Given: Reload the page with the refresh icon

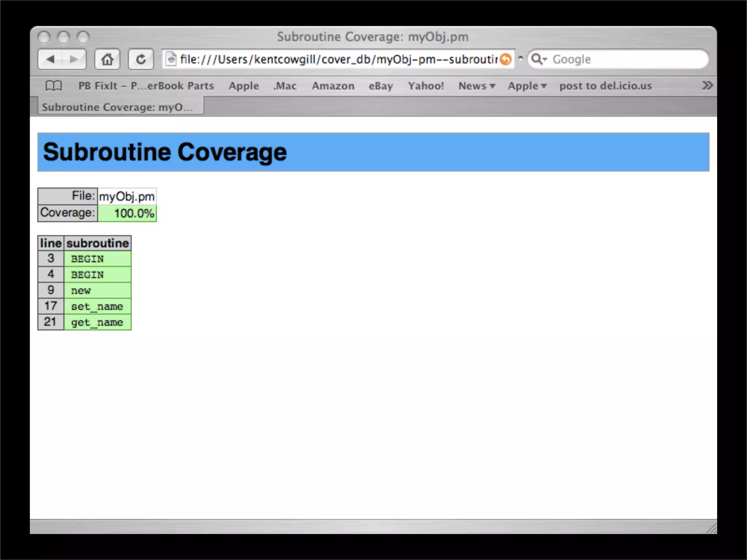Looking at the screenshot, I should (x=141, y=59).
